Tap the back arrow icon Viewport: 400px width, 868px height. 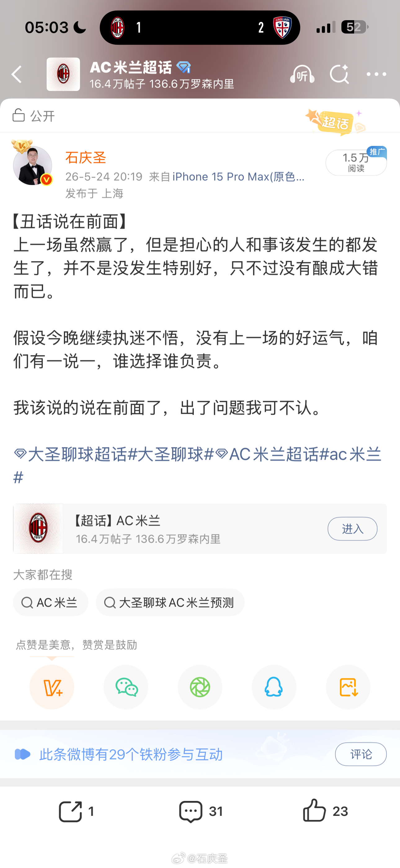(16, 74)
